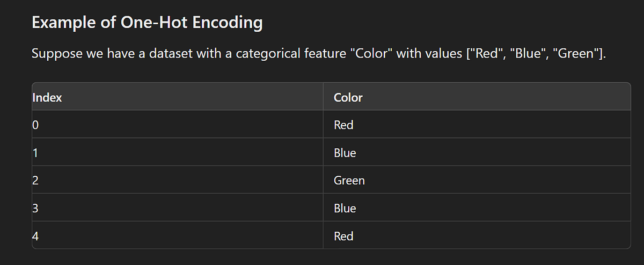Click "Green" in the bracketed values list
Image resolution: width=644 pixels, height=265 pixels.
(572, 54)
